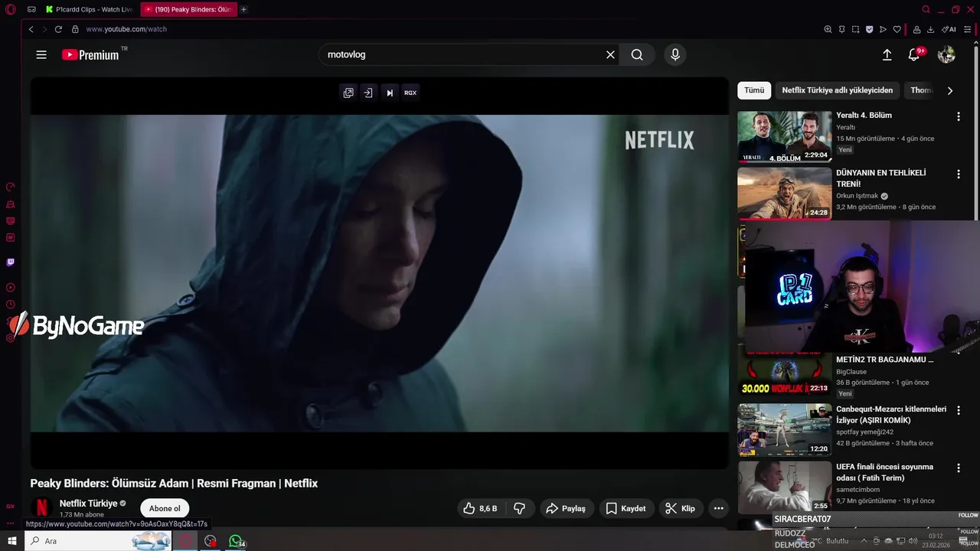Screen dimensions: 980x551
Task: Toggle the RGX video enhancement button
Action: click(x=410, y=93)
